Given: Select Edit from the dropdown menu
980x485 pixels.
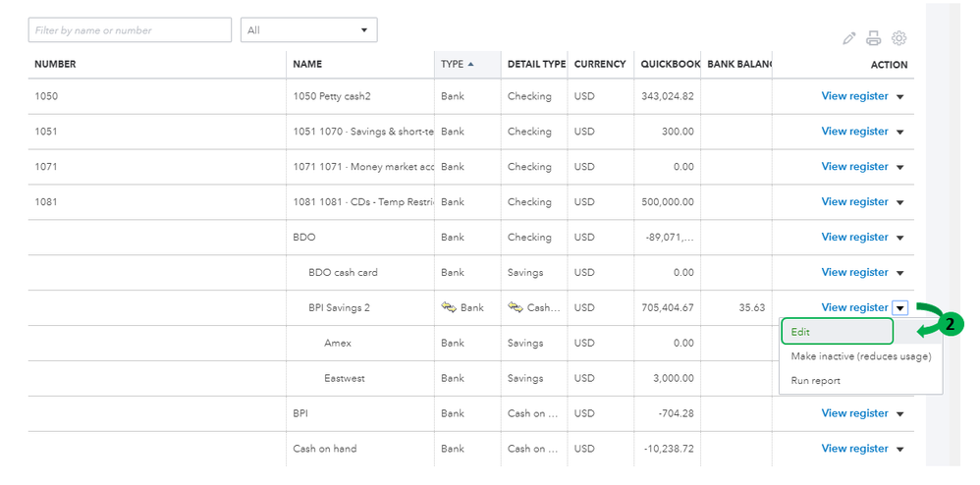Looking at the screenshot, I should click(x=837, y=332).
